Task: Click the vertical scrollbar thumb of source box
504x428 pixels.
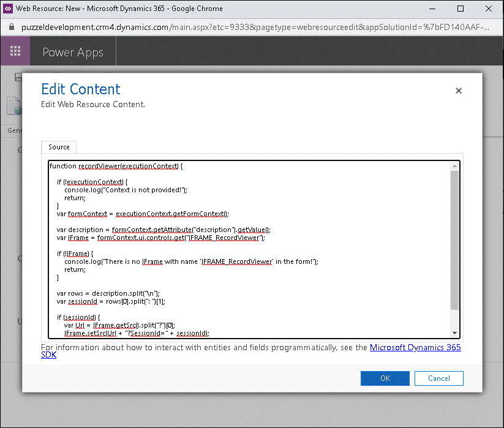Action: coord(454,239)
